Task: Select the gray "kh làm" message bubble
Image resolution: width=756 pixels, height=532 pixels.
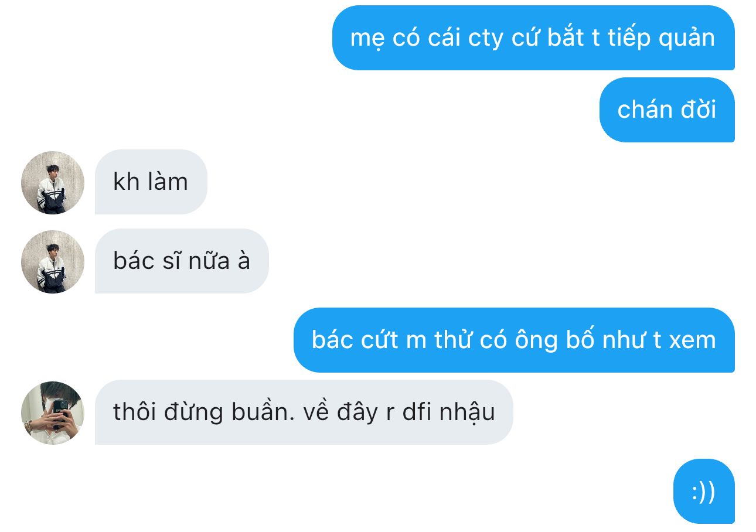Action: point(151,182)
